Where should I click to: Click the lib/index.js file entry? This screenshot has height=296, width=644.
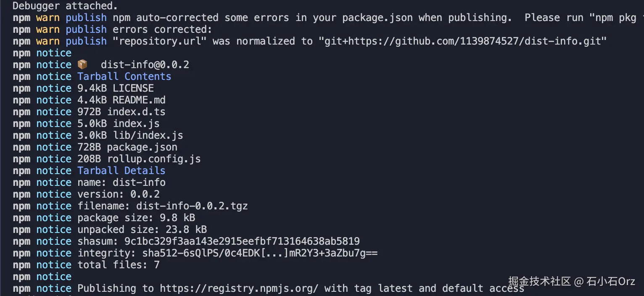tap(148, 135)
